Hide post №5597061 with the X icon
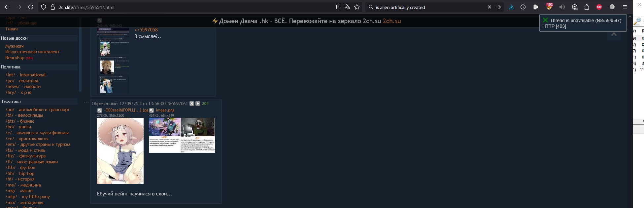The width and height of the screenshot is (644, 208). click(192, 104)
